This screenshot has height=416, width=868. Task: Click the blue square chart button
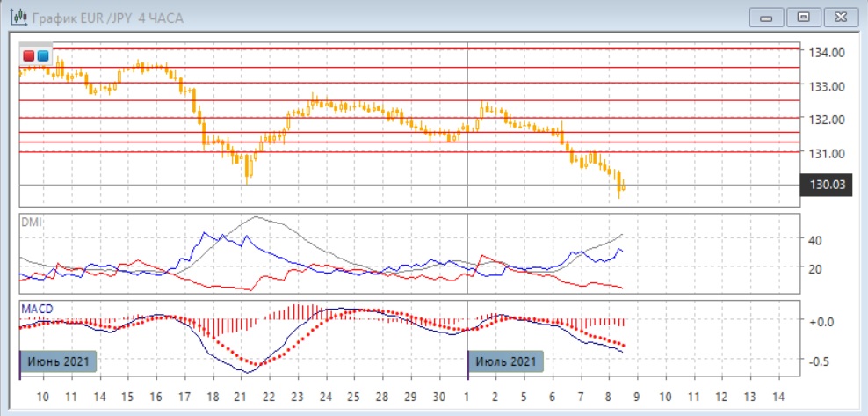coord(42,55)
